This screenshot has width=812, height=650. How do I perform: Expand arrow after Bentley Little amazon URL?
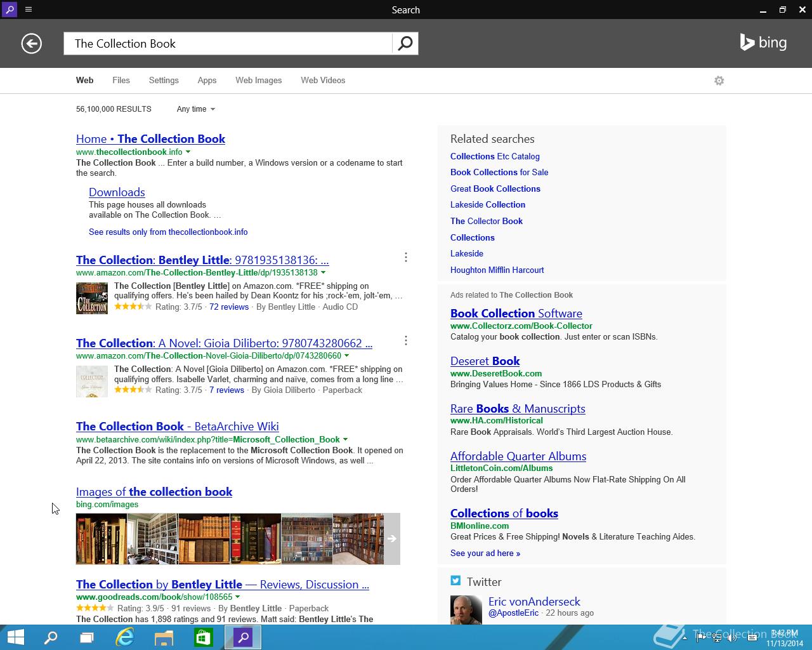pyautogui.click(x=323, y=272)
